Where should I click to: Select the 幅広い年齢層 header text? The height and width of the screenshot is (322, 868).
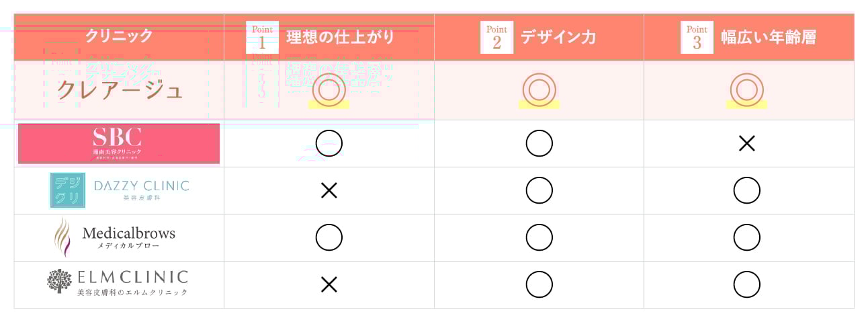point(769,37)
